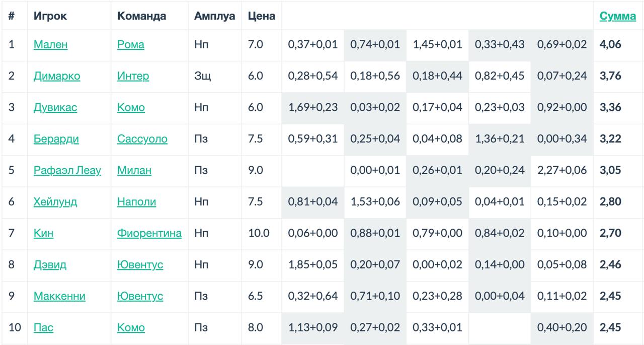Click the Игрок column header
This screenshot has width=644, height=345.
click(50, 16)
